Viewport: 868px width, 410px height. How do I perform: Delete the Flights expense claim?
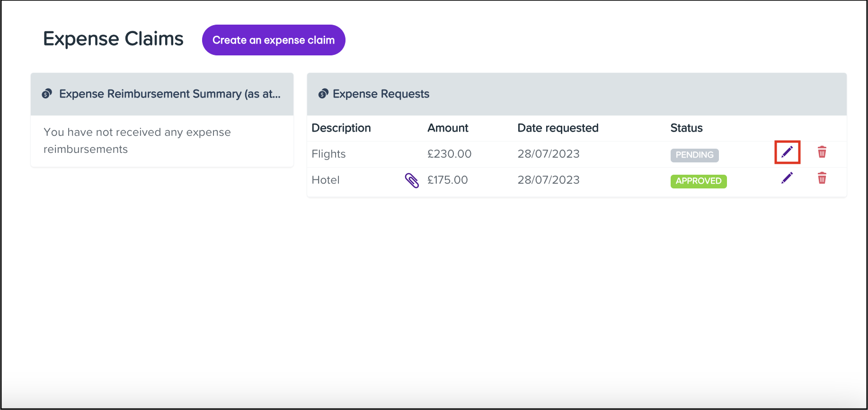[822, 152]
